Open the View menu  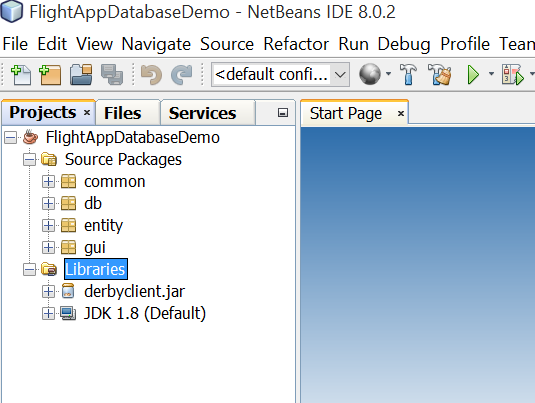pos(95,44)
